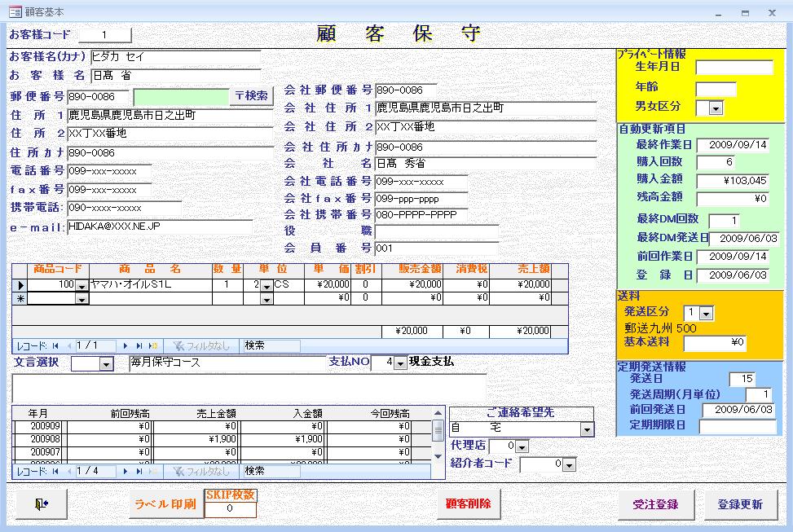Click the 顧客削除 button
This screenshot has height=532, width=793.
[x=469, y=503]
